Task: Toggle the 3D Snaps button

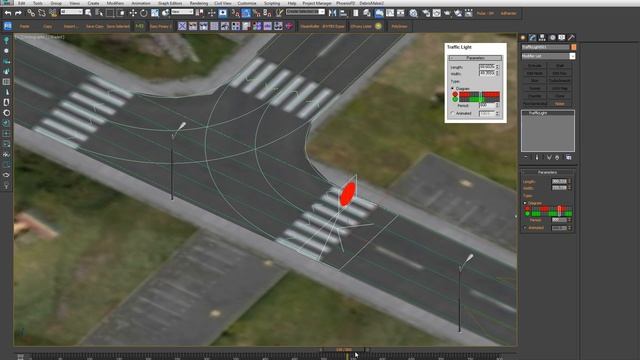Action: click(x=235, y=13)
